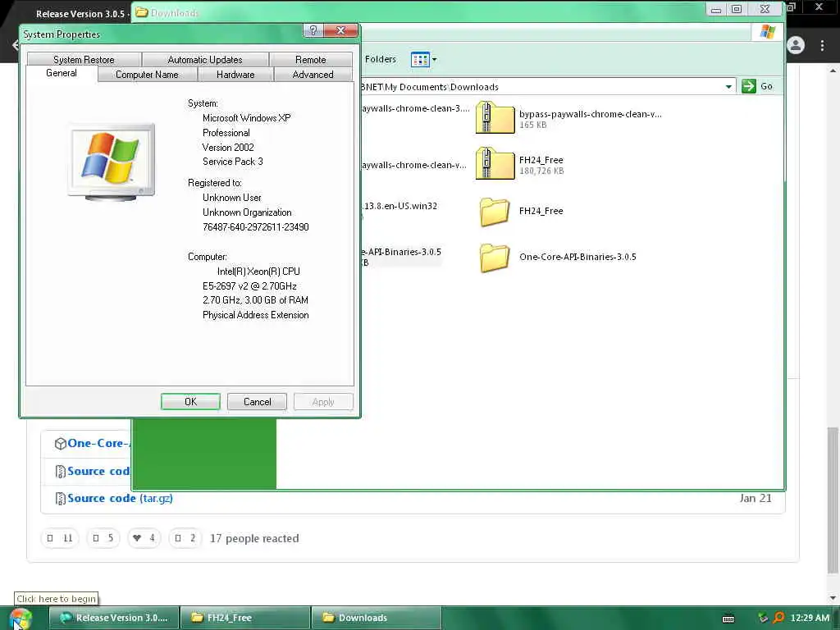
Task: Open the Computer Name tab
Action: coord(147,75)
